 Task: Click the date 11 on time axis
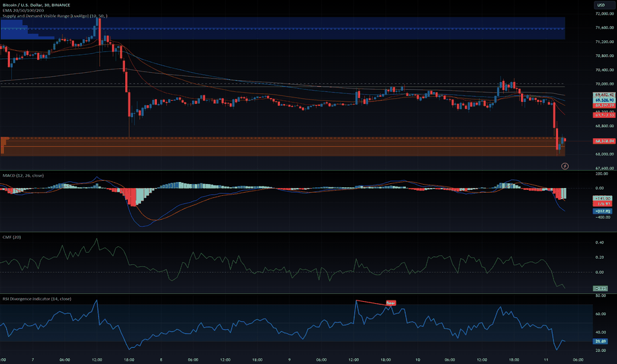tap(546, 359)
